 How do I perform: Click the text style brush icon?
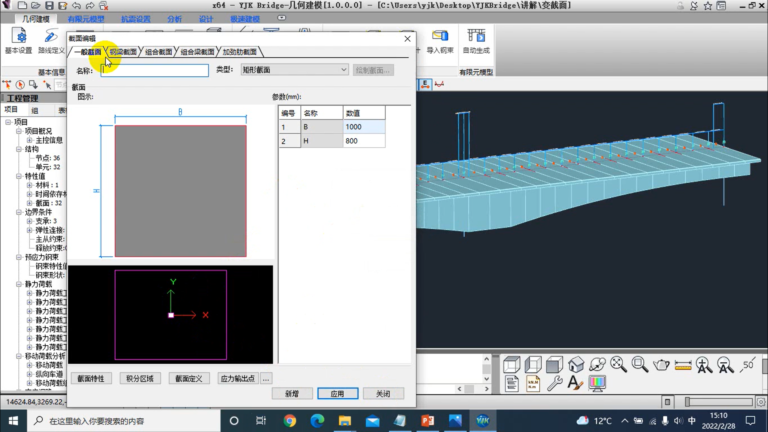pos(575,383)
